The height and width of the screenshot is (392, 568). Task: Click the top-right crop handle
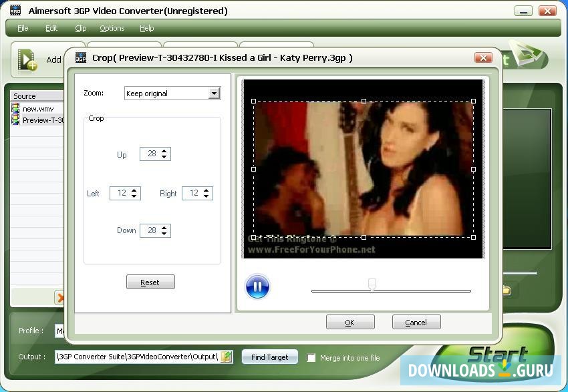pos(474,102)
